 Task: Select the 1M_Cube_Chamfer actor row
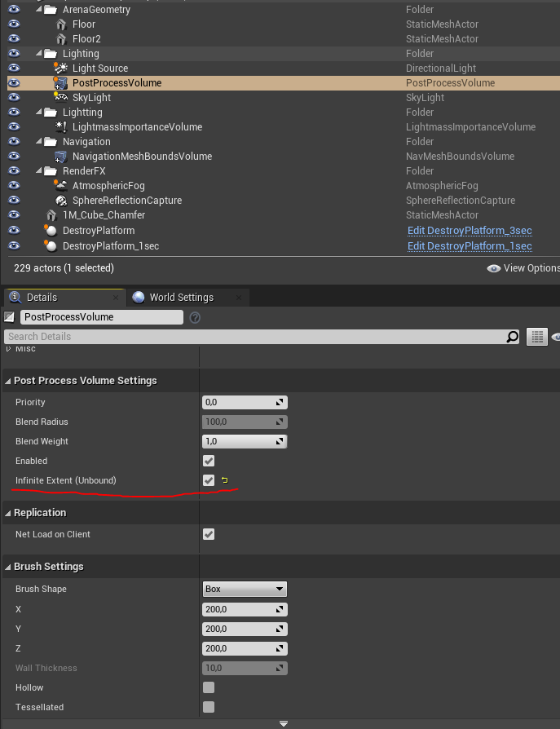(284, 215)
